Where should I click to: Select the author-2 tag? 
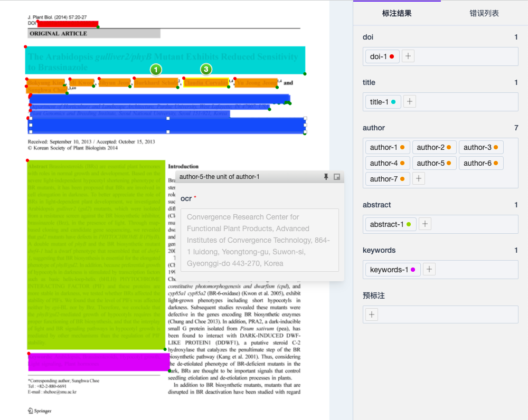click(x=435, y=147)
